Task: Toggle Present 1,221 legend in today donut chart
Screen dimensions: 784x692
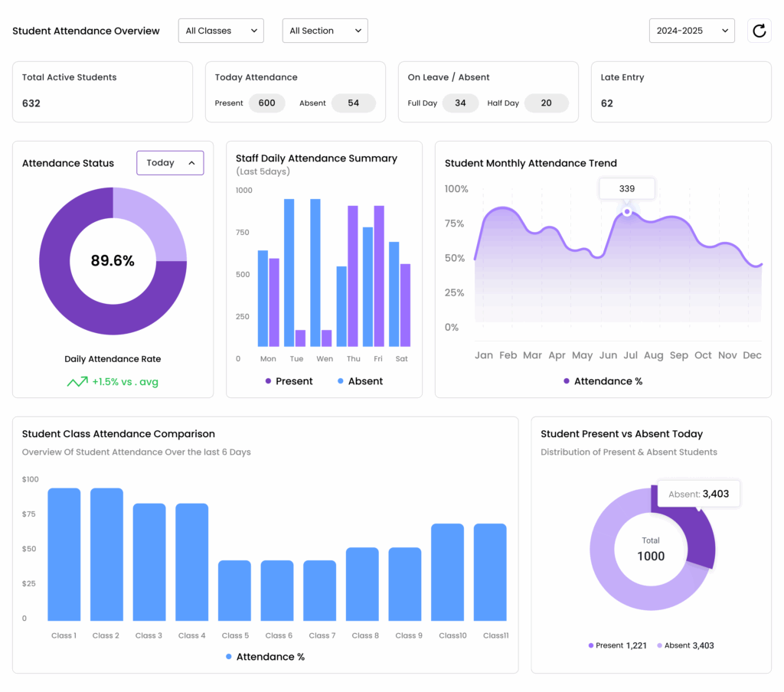Action: (617, 645)
